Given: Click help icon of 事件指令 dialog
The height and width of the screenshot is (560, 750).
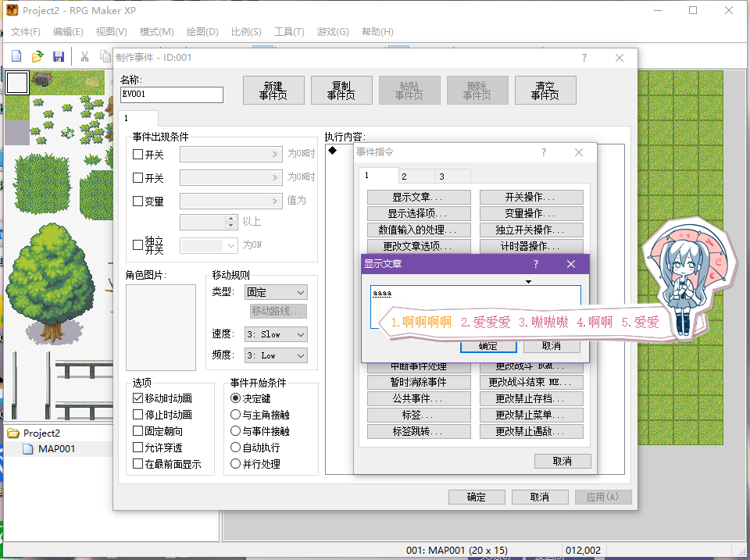Looking at the screenshot, I should click(x=544, y=152).
